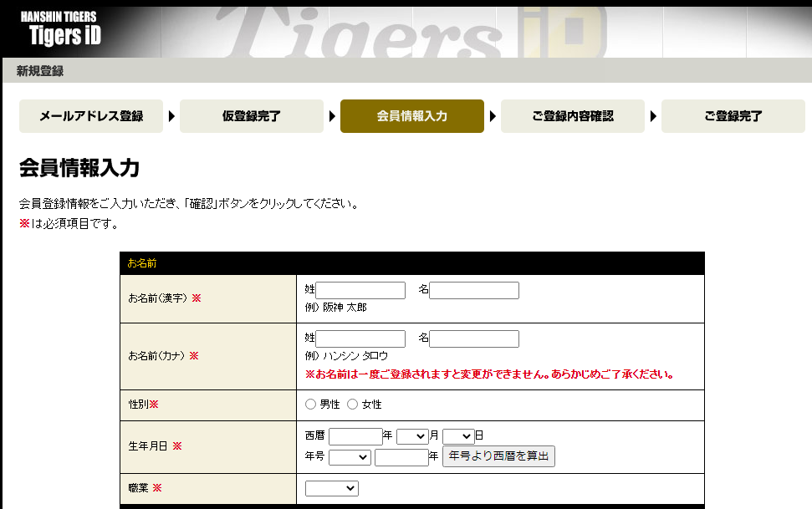Click the お名前(漢字) row label
The image size is (812, 509).
165,298
